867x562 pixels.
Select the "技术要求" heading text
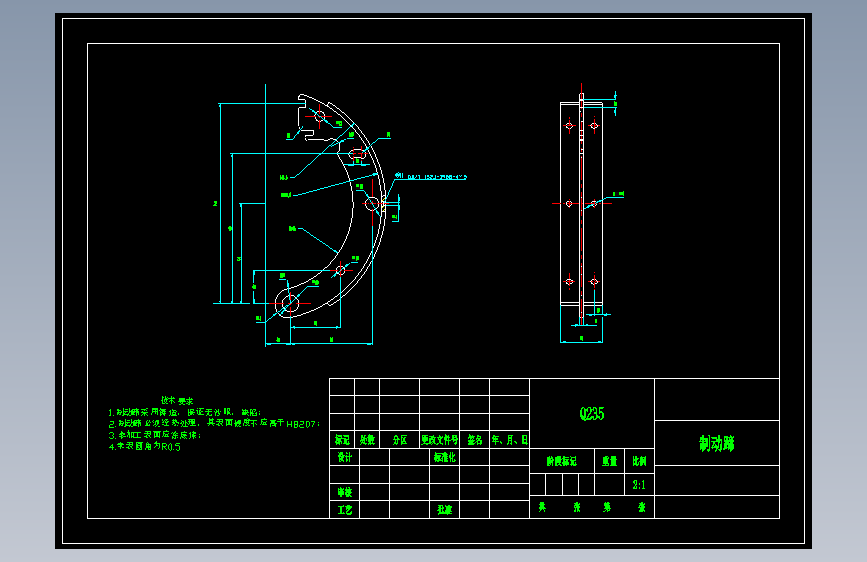[177, 400]
